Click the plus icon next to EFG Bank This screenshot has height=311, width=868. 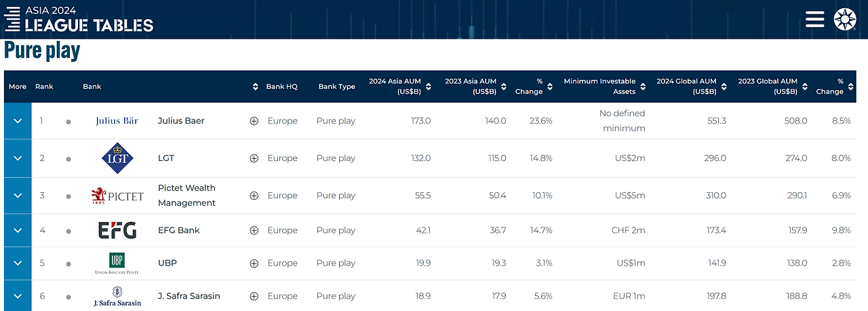[254, 230]
